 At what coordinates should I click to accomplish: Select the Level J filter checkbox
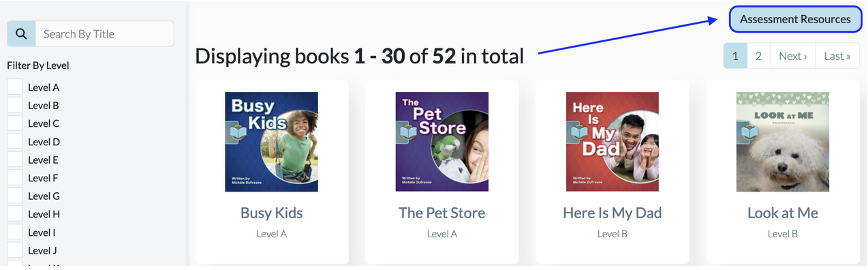(14, 250)
